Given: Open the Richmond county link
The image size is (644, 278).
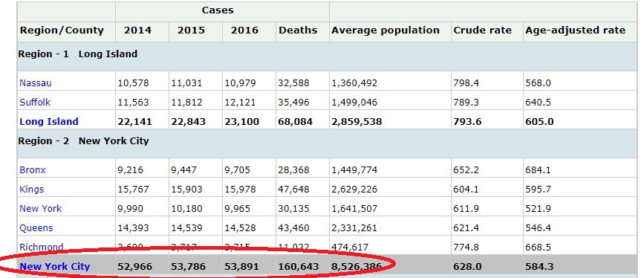Looking at the screenshot, I should 42,248.
